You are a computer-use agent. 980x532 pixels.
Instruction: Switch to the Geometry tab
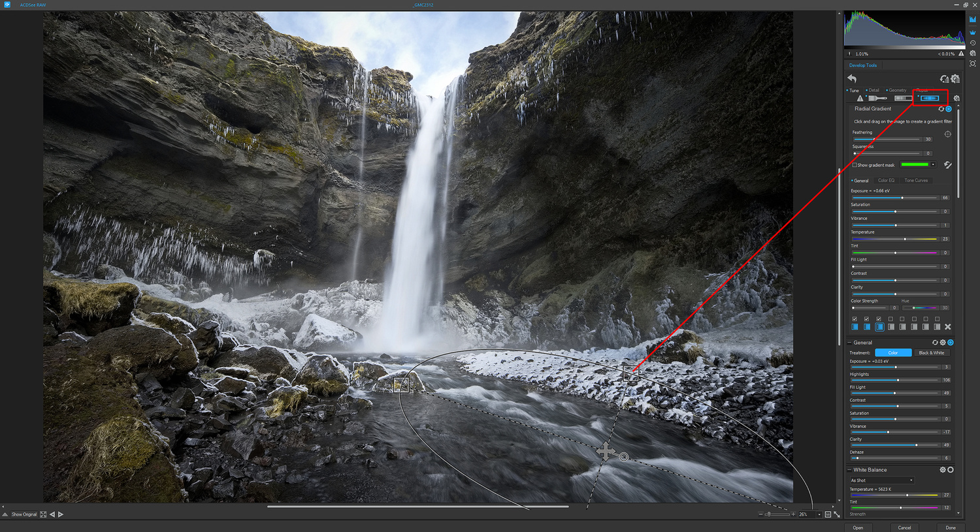coord(897,91)
